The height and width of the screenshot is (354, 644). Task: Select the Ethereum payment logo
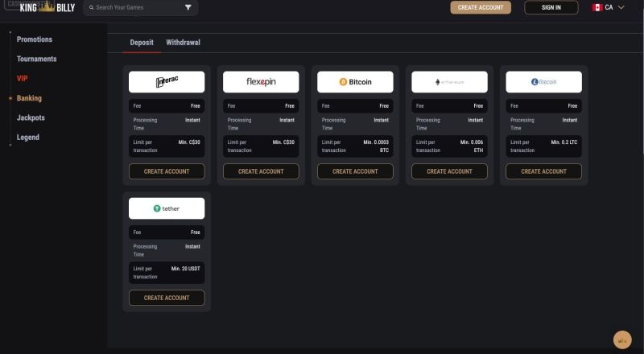pos(449,82)
